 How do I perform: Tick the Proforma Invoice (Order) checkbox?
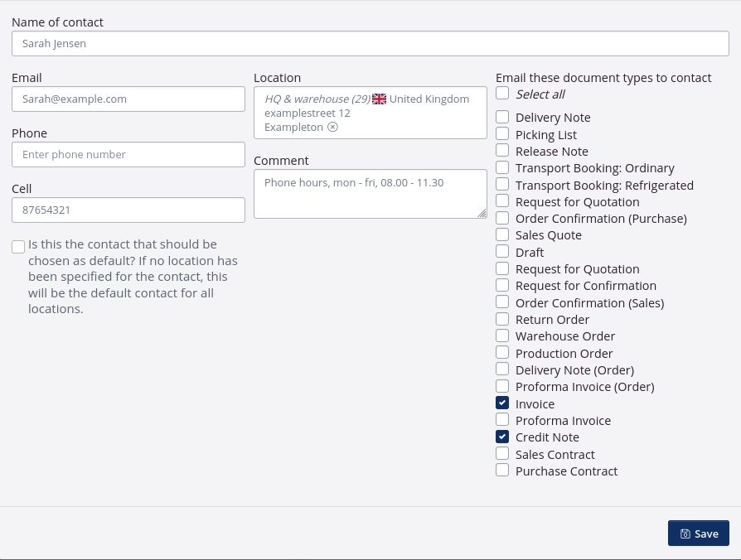502,386
